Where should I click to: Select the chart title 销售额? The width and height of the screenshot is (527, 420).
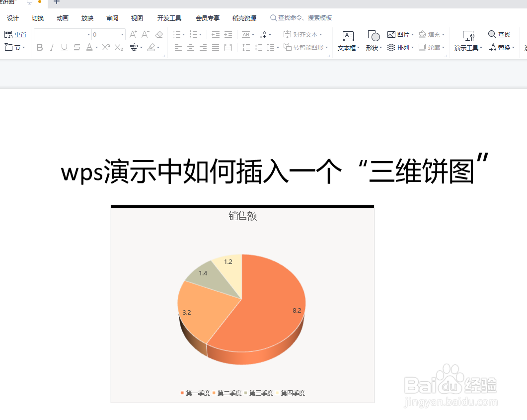point(243,216)
